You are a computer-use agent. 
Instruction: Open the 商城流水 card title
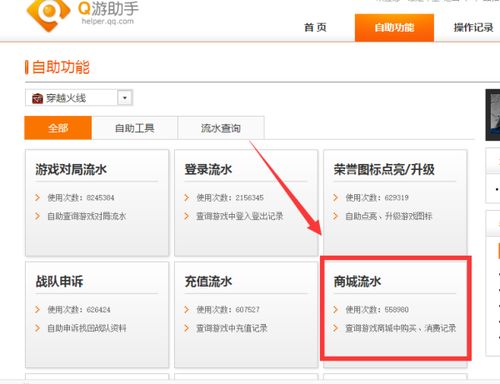(357, 281)
